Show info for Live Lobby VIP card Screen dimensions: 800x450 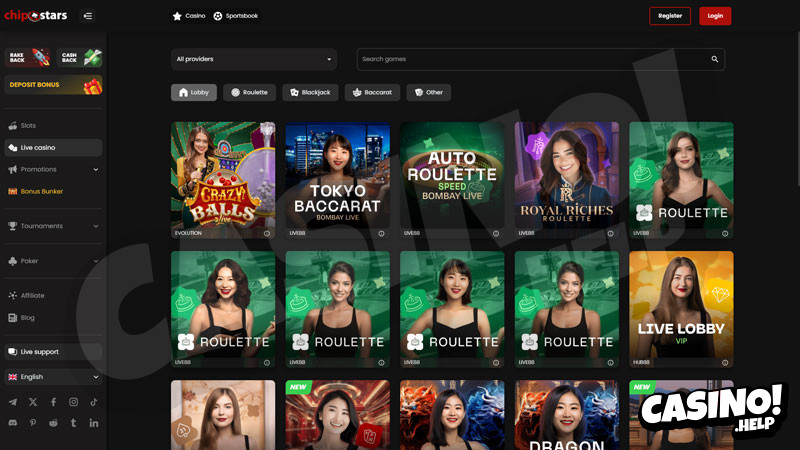[725, 363]
